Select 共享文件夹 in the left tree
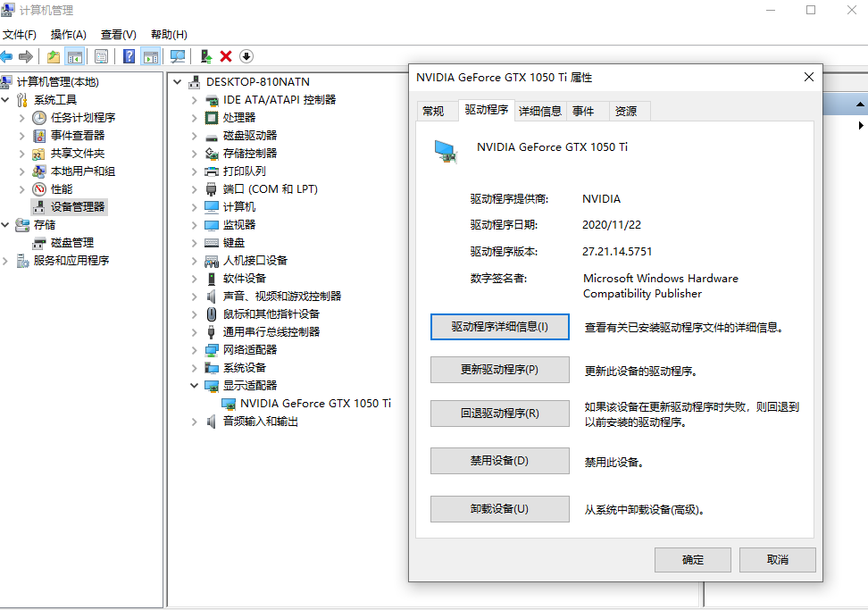The height and width of the screenshot is (610, 868). point(78,154)
